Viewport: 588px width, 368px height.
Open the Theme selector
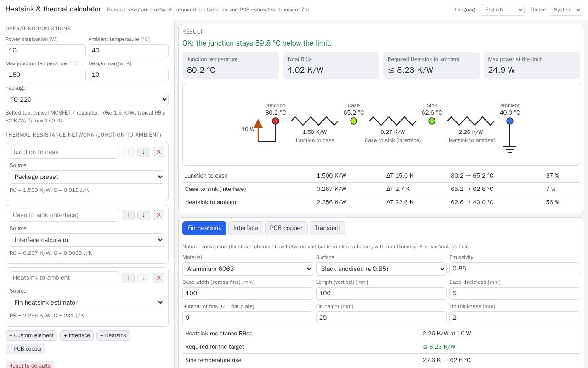coord(565,10)
